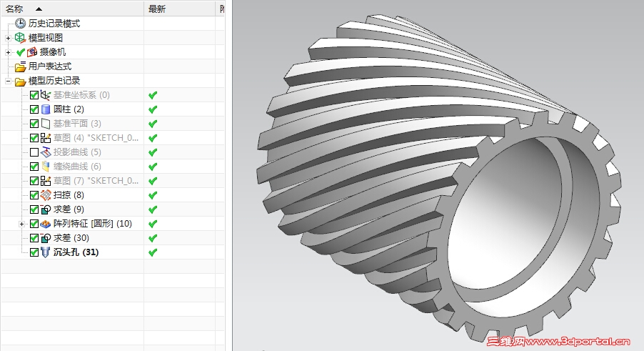Click the 草图 (7) sketch icon

click(x=46, y=181)
